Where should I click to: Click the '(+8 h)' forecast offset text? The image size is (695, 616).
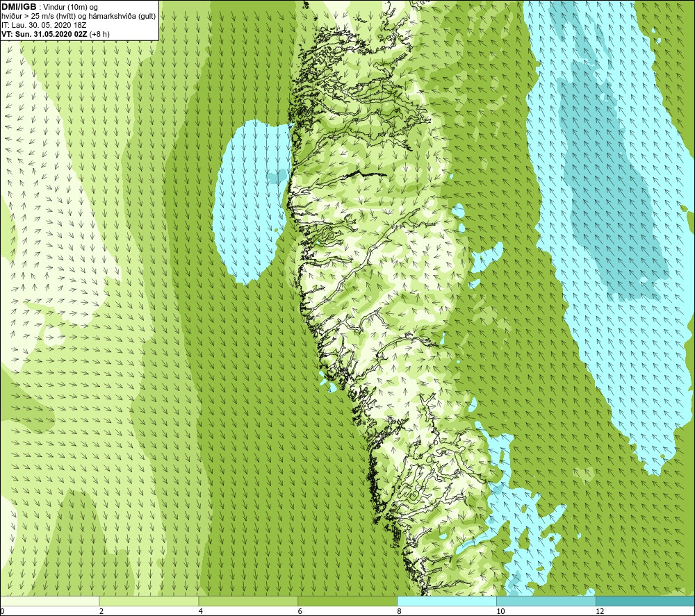click(99, 34)
